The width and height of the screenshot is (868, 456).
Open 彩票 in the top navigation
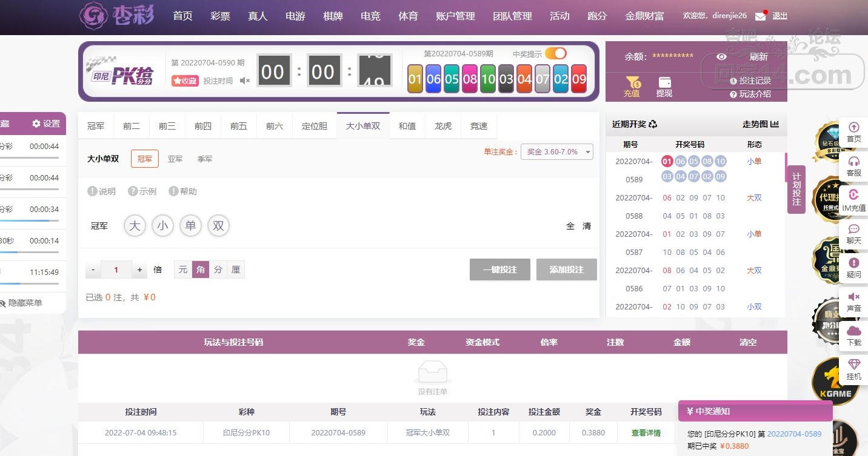coord(220,16)
